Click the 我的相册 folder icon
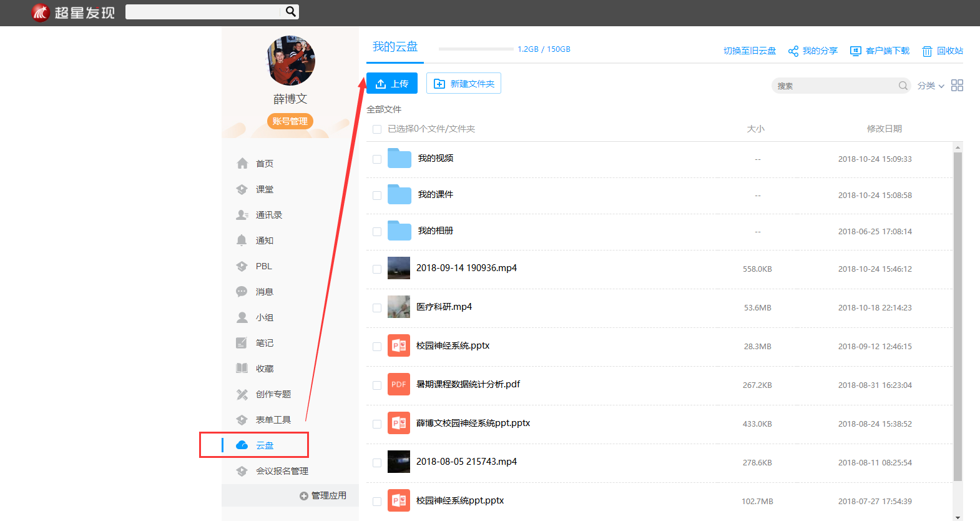This screenshot has height=521, width=980. click(x=399, y=231)
